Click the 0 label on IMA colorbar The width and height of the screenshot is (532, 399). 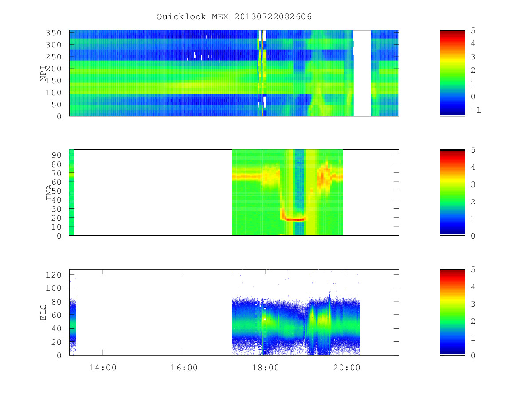pyautogui.click(x=473, y=235)
